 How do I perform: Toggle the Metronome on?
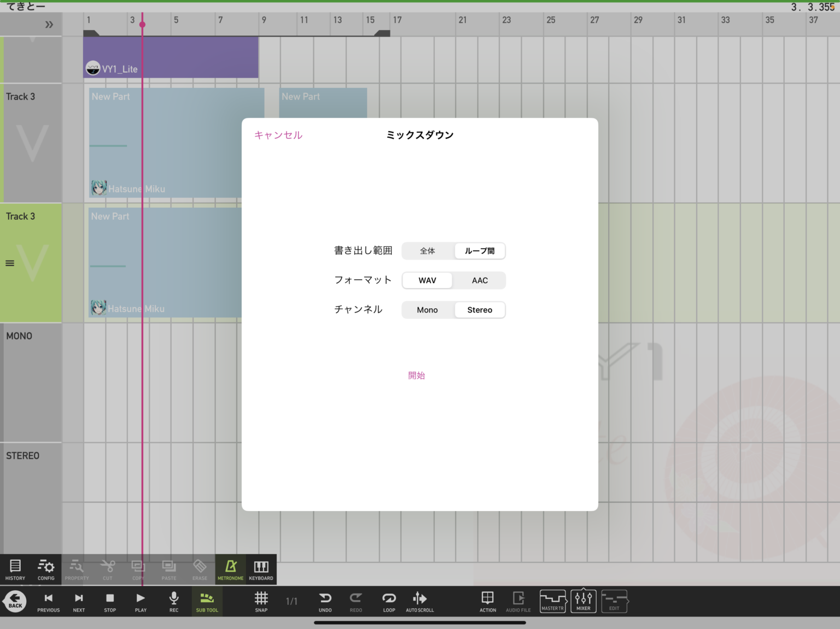point(230,569)
